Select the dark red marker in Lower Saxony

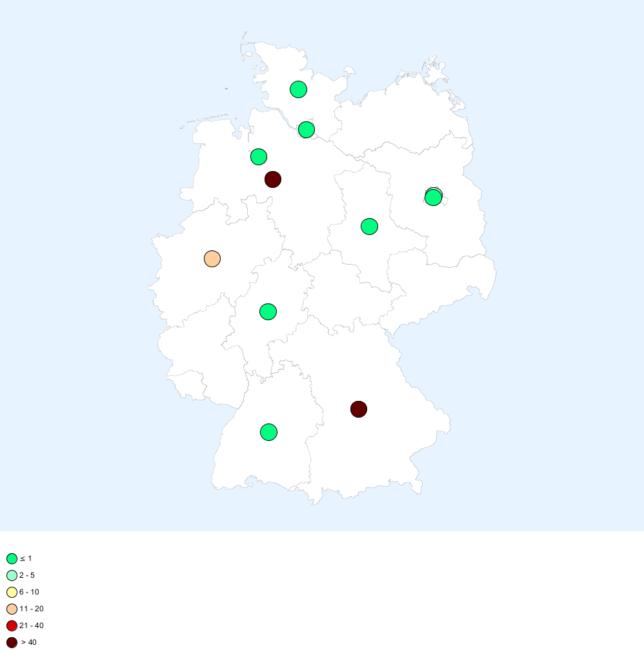[273, 179]
